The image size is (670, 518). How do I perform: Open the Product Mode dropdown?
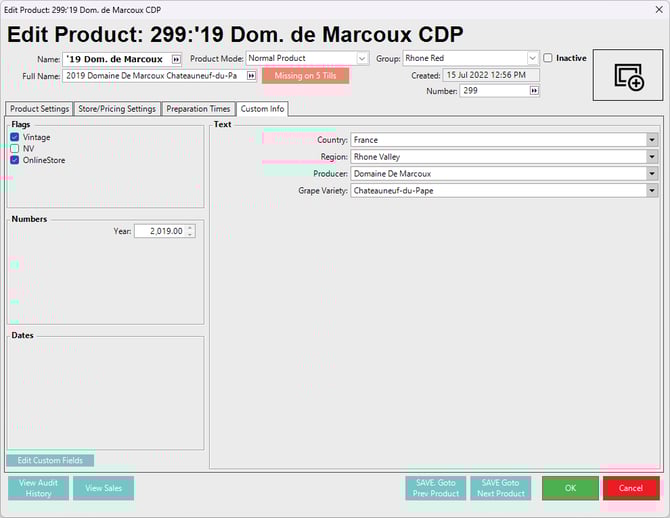click(362, 59)
